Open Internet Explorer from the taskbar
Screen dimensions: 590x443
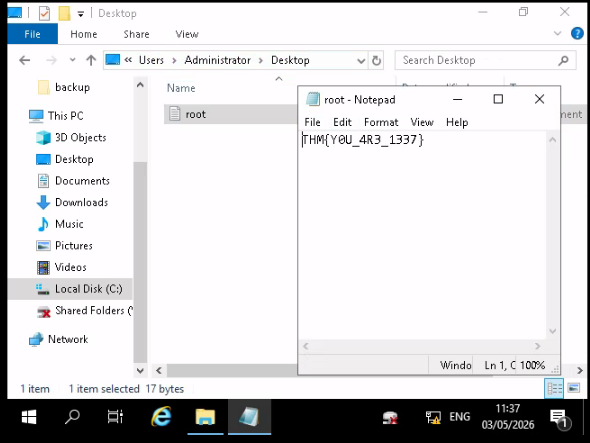[161, 417]
